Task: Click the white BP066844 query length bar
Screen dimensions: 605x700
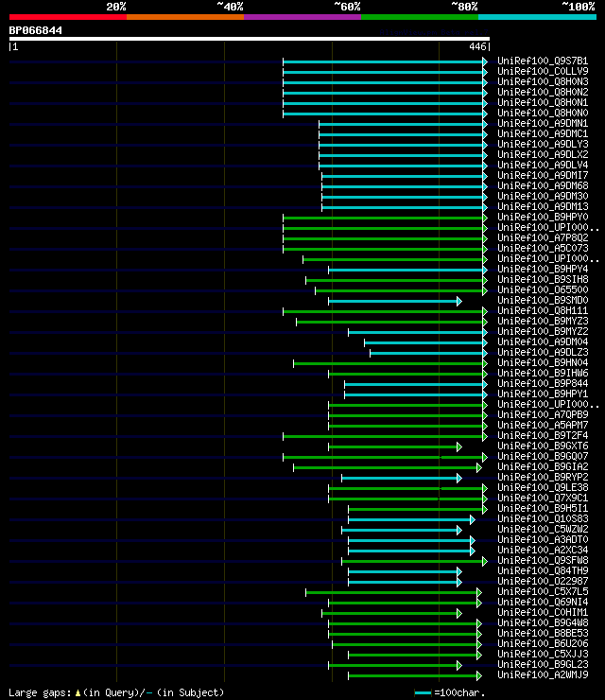Action: pos(250,39)
